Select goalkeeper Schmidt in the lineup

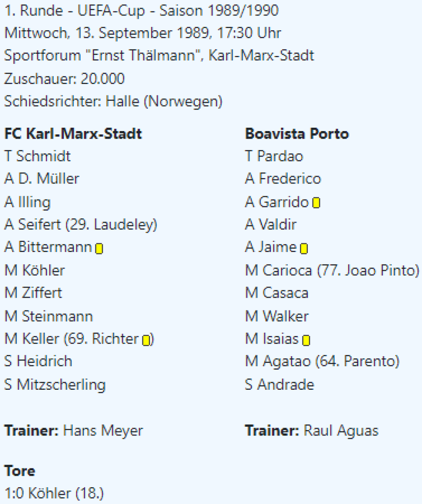tap(43, 156)
